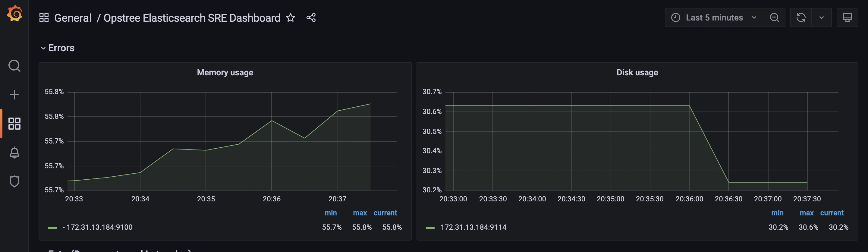This screenshot has width=868, height=252.
Task: Click the Opstree Elasticsearch SRE Dashboard title
Action: (x=192, y=18)
